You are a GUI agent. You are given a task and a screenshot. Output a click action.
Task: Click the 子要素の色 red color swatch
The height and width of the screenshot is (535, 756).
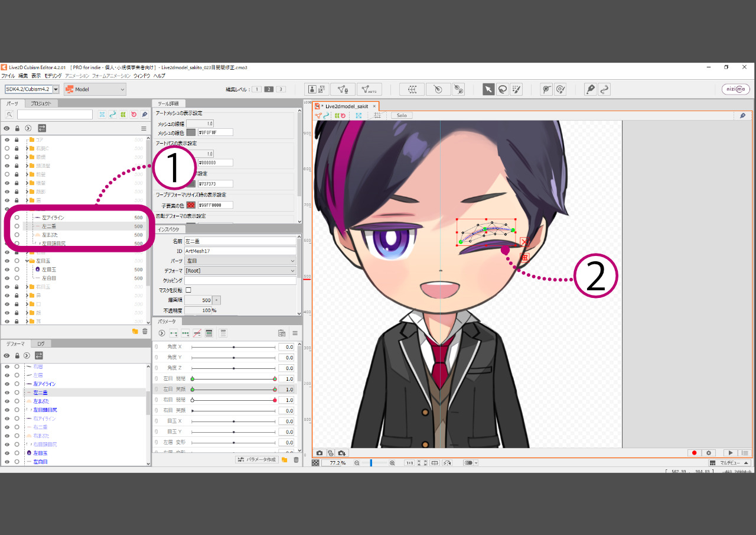(191, 205)
